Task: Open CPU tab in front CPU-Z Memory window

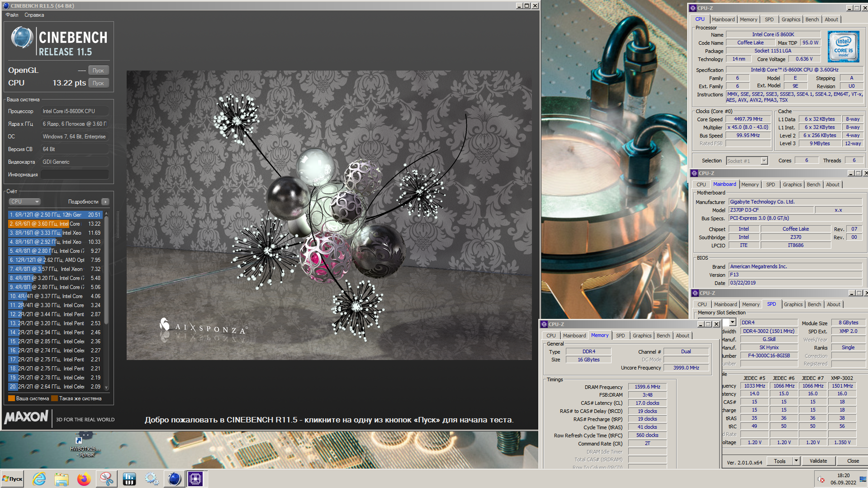Action: 551,336
